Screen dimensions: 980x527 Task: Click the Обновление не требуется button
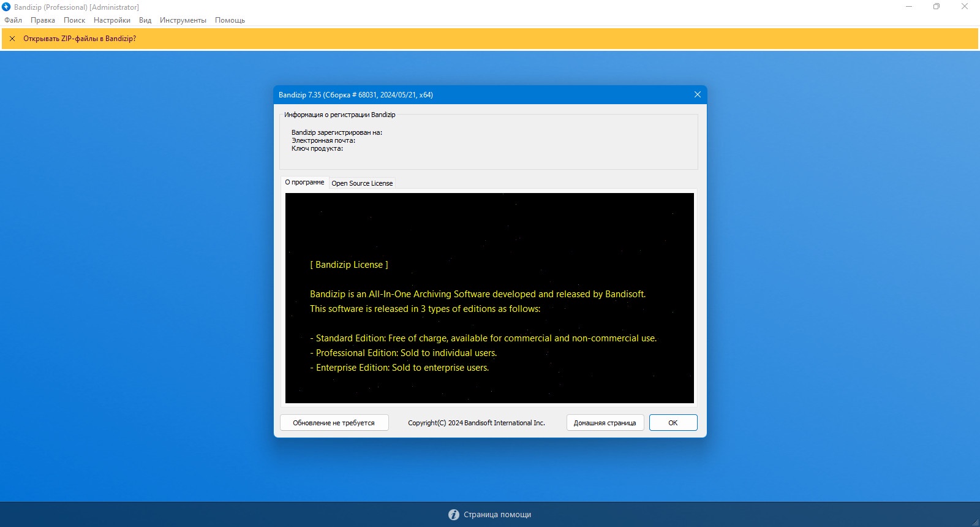(x=334, y=423)
